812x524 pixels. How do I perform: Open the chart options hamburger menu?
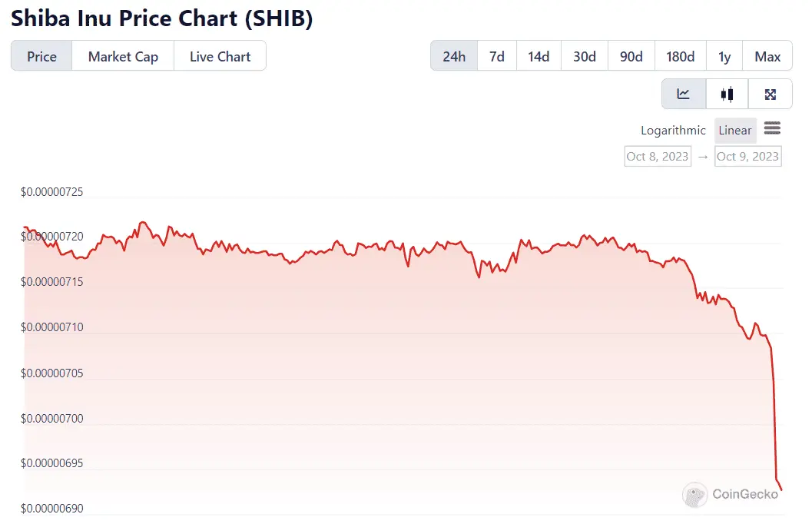[772, 129]
